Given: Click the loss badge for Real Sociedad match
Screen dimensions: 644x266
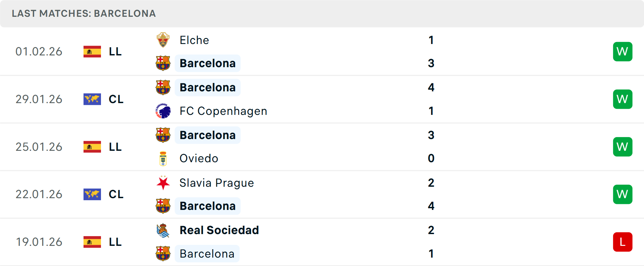Looking at the screenshot, I should (x=623, y=242).
